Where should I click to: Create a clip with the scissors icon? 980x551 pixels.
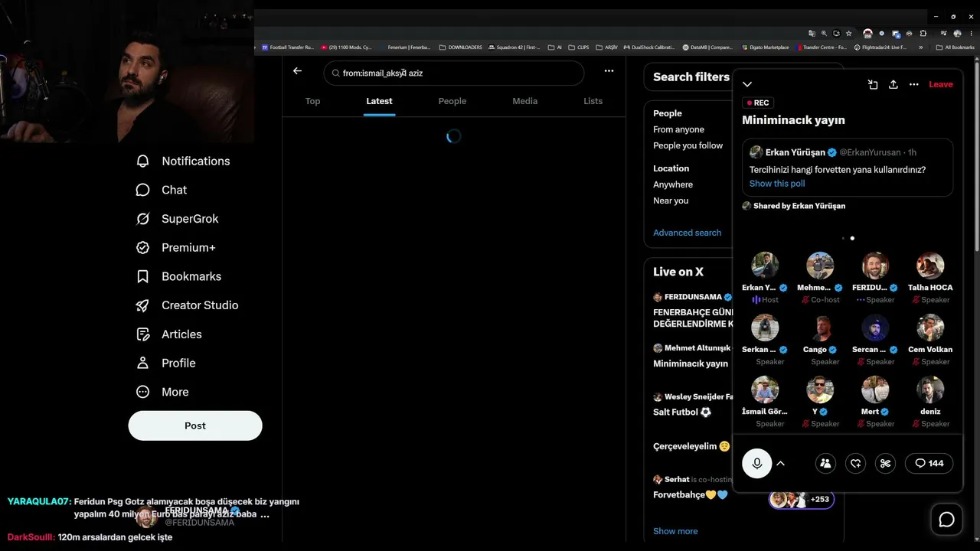[x=886, y=463]
